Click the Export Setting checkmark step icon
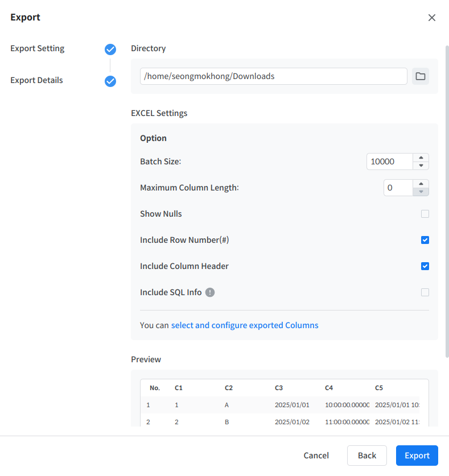Screen dimensions: 449x476 (110, 49)
